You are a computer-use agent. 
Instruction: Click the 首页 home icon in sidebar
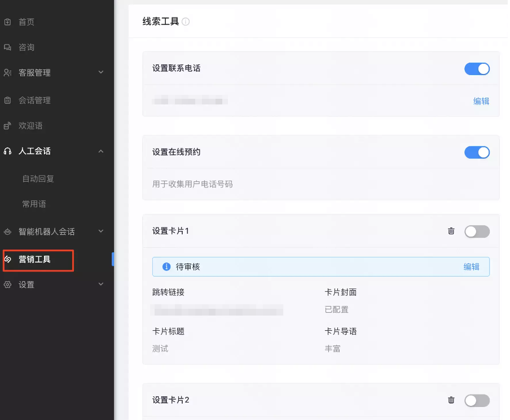click(x=8, y=22)
